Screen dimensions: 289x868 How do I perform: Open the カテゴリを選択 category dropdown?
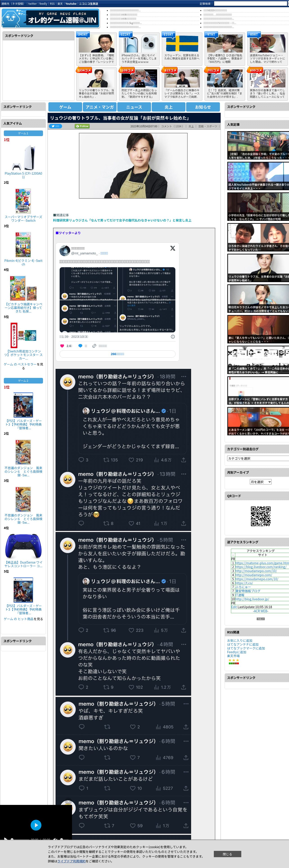[258, 458]
